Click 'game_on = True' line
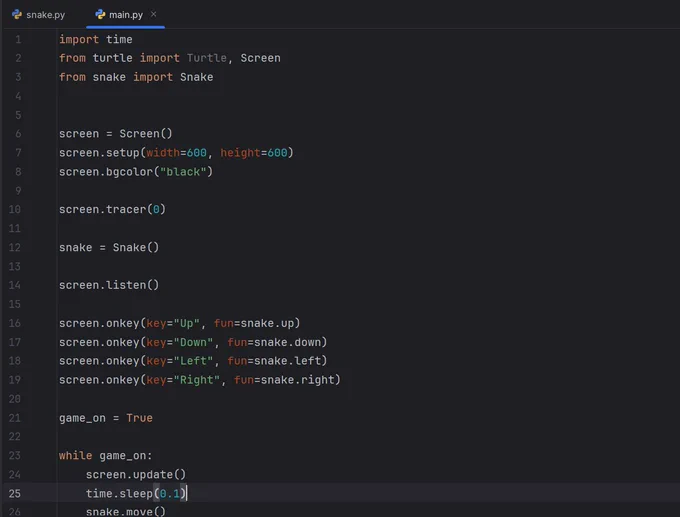 tap(106, 418)
